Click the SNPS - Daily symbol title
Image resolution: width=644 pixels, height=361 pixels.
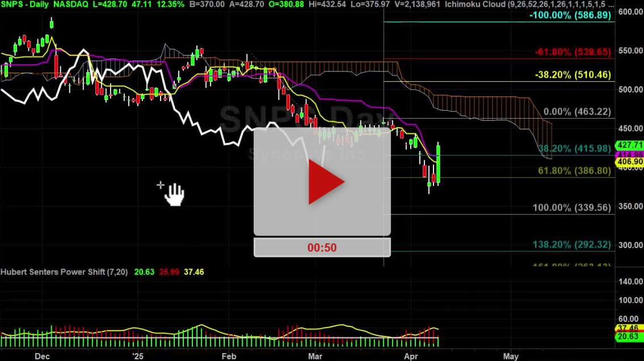(24, 5)
